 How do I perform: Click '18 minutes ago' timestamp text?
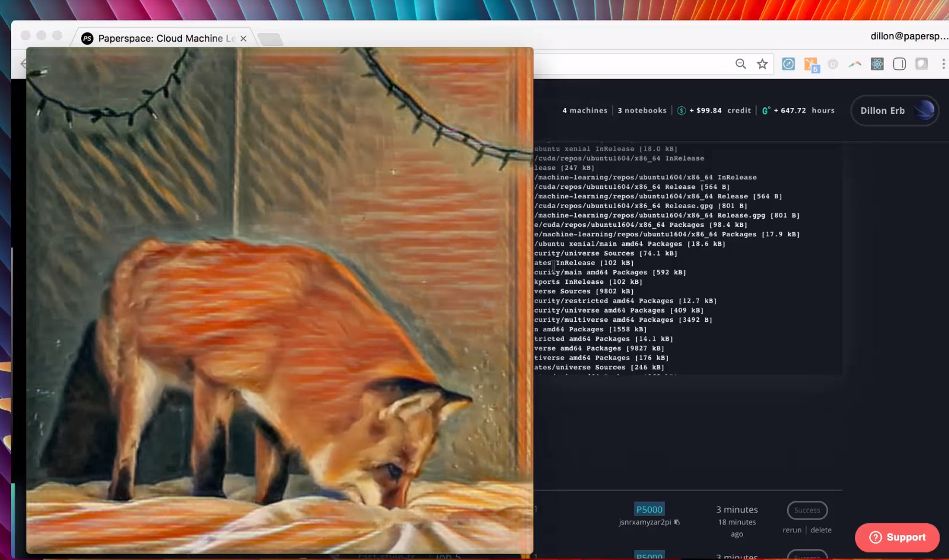click(737, 528)
